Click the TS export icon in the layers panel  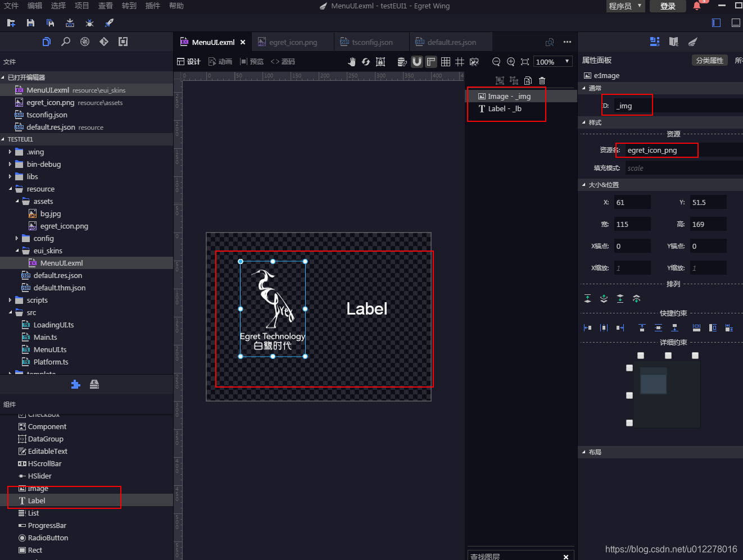point(528,80)
